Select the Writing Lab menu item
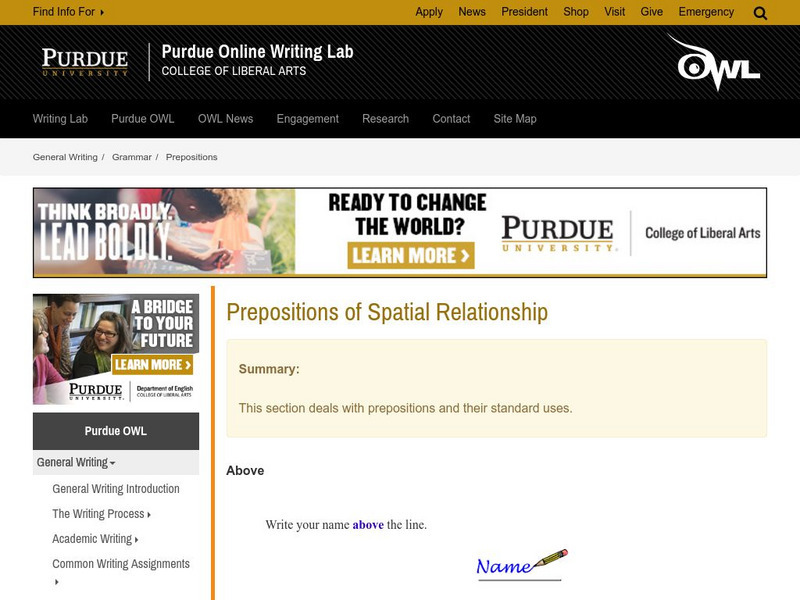 click(x=60, y=119)
